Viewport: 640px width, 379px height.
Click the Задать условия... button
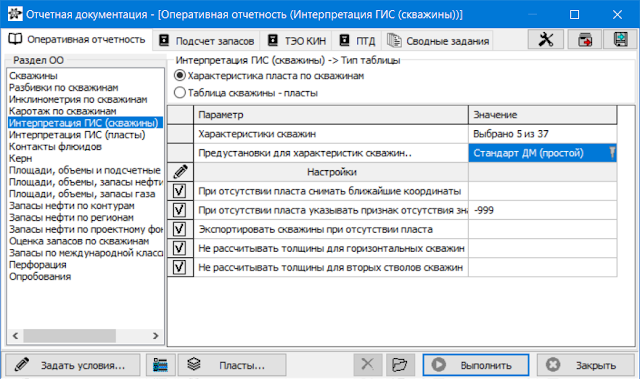tap(73, 365)
